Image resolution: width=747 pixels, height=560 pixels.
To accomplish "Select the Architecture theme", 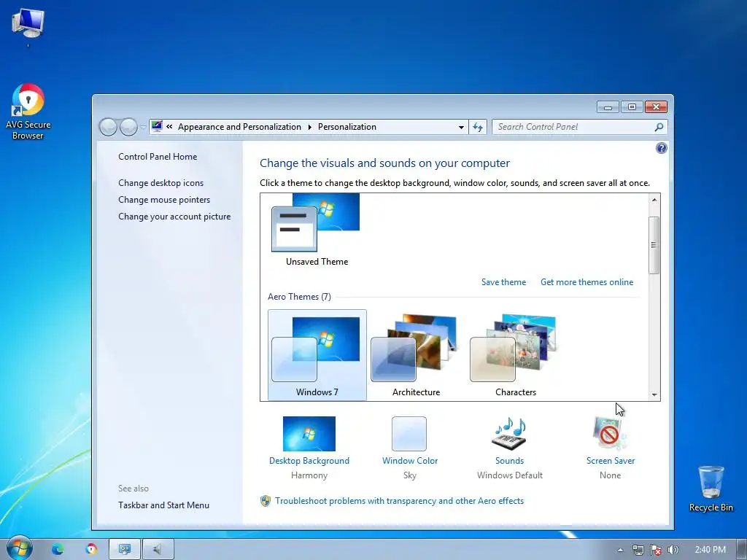I will pos(416,355).
